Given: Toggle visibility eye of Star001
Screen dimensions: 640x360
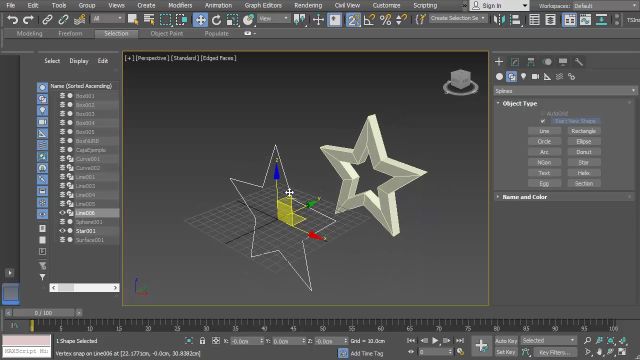Looking at the screenshot, I should tap(62, 231).
